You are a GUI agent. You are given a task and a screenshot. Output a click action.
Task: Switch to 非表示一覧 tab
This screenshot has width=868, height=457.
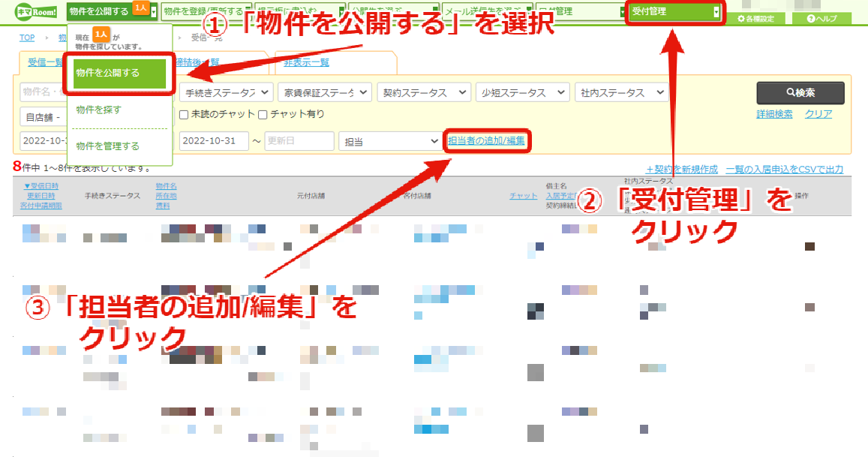click(306, 62)
